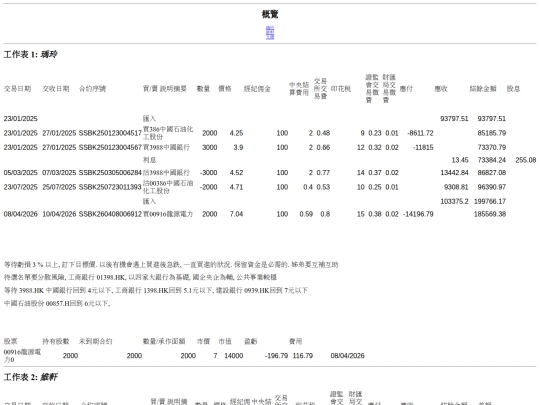Click description 沽00386中國石油化工股份
Image resolution: width=540 pixels, height=405 pixels.
click(168, 187)
